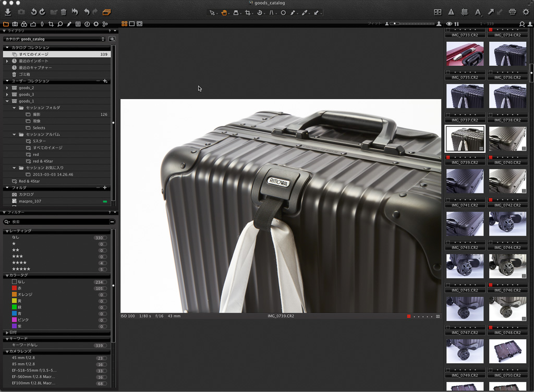Viewport: 534px width, 392px height.
Task: Tick the checkbox for IMG_0735.CR2 thumbnail
Action: (448, 72)
